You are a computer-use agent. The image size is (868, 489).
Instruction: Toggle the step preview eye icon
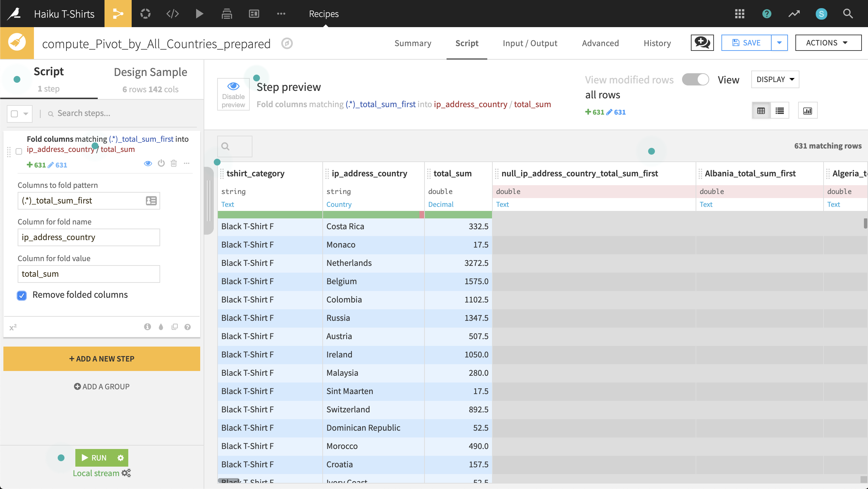(148, 163)
